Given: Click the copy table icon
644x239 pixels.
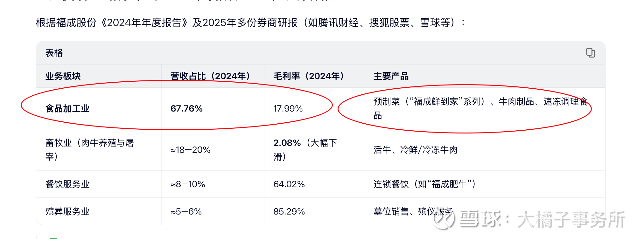Looking at the screenshot, I should click(x=590, y=53).
